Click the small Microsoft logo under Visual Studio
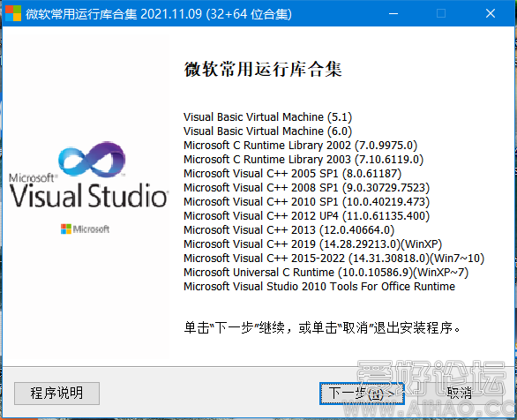Image resolution: width=517 pixels, height=420 pixels. click(85, 229)
